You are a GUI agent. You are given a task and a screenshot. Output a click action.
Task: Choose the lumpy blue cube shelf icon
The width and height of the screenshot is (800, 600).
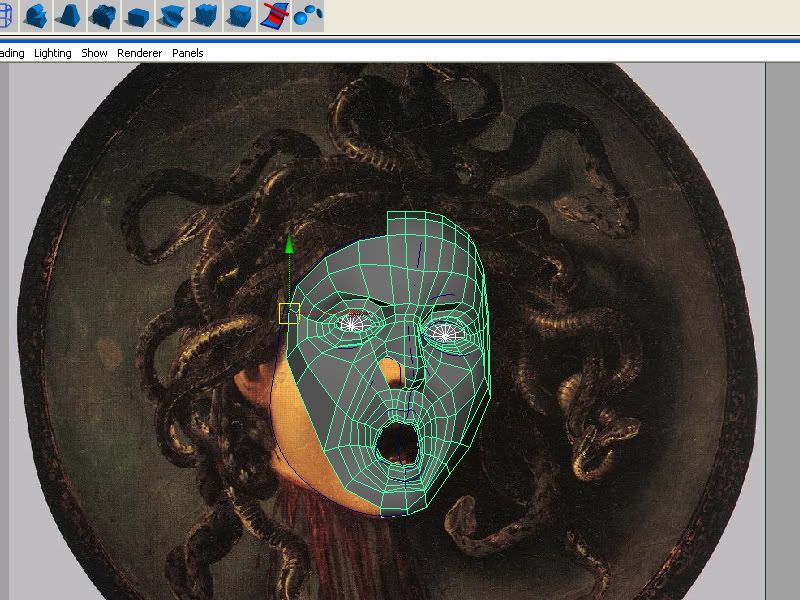click(104, 15)
